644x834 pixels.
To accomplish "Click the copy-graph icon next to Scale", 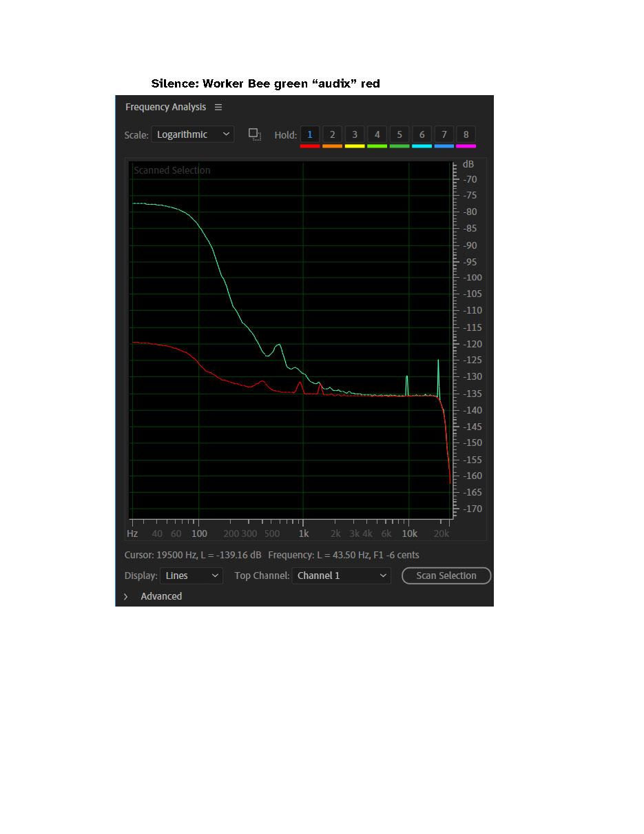I will point(255,134).
